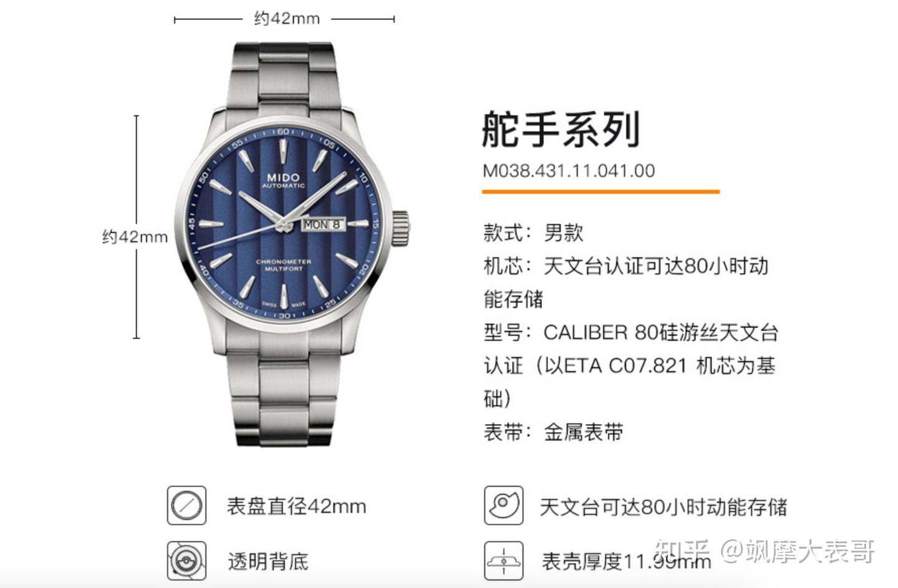Click the power reserve movement icon

click(504, 506)
